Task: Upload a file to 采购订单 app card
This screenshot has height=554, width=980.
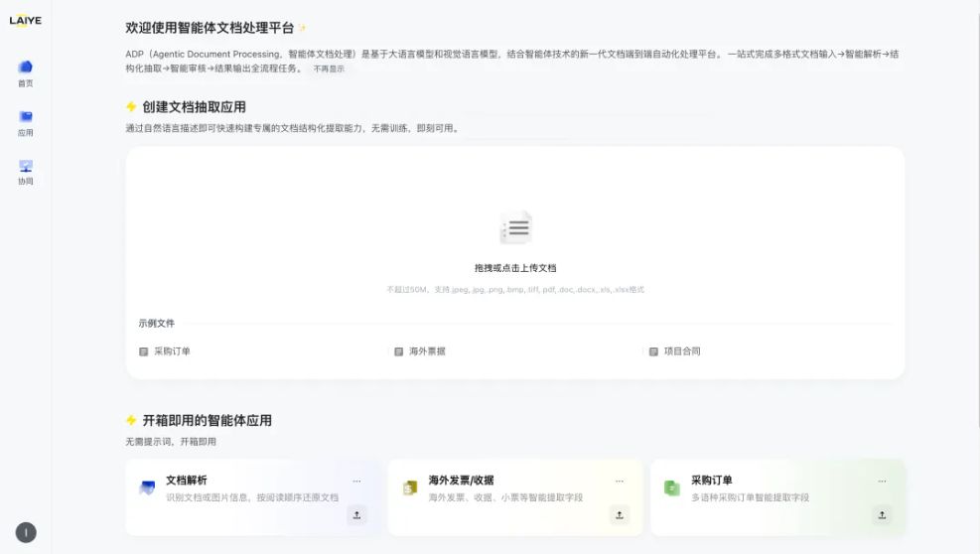Action: (882, 515)
